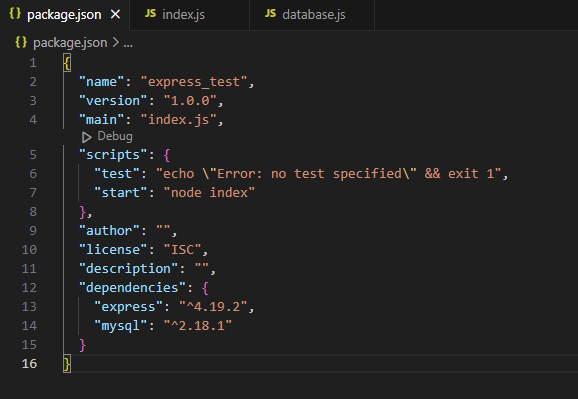This screenshot has height=399, width=578.
Task: Click the closing brace on line 16
Action: 67,364
